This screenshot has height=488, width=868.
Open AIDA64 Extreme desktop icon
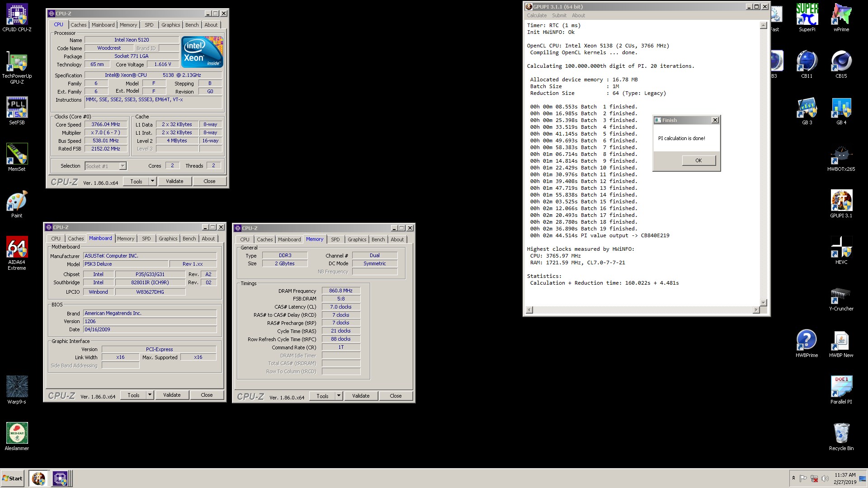[x=17, y=253]
